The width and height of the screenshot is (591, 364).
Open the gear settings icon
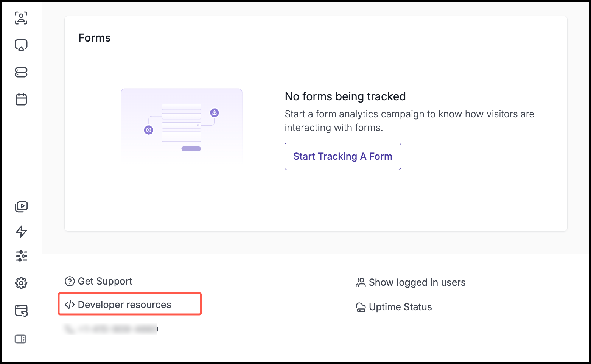point(21,283)
